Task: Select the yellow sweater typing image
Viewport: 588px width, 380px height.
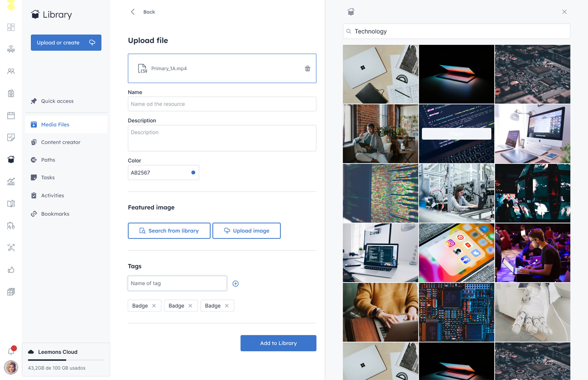Action: point(381,312)
